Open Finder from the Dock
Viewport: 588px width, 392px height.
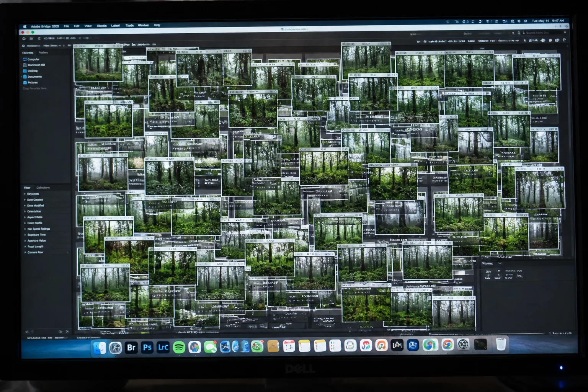(x=100, y=347)
